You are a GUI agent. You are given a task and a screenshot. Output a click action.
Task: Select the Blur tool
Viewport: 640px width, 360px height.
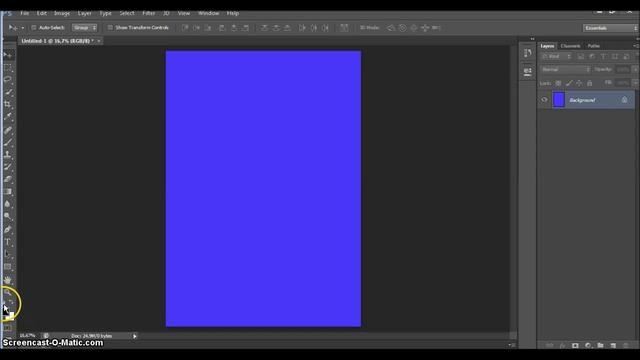8,204
